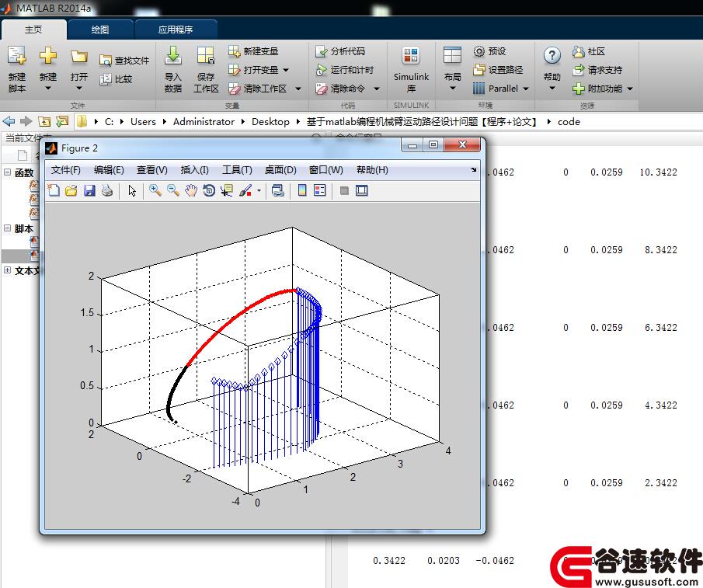Select Rotate 3D tool in Figure 2
Image resolution: width=703 pixels, height=588 pixels.
[209, 190]
